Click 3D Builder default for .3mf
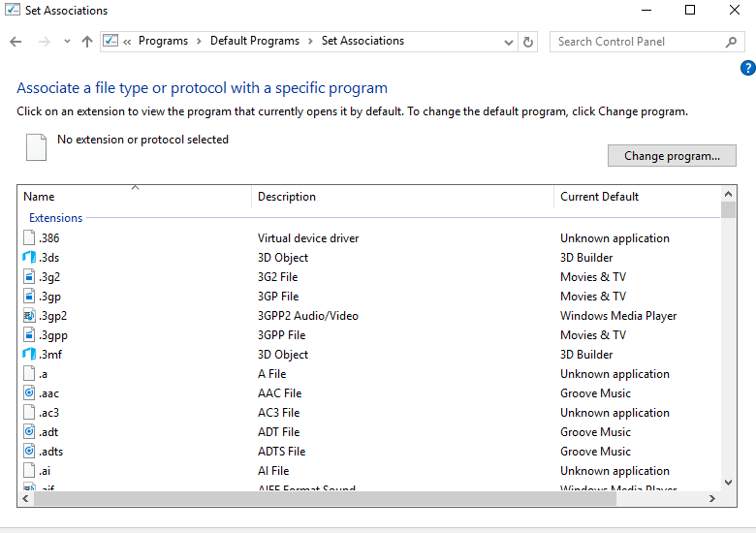 (x=585, y=355)
